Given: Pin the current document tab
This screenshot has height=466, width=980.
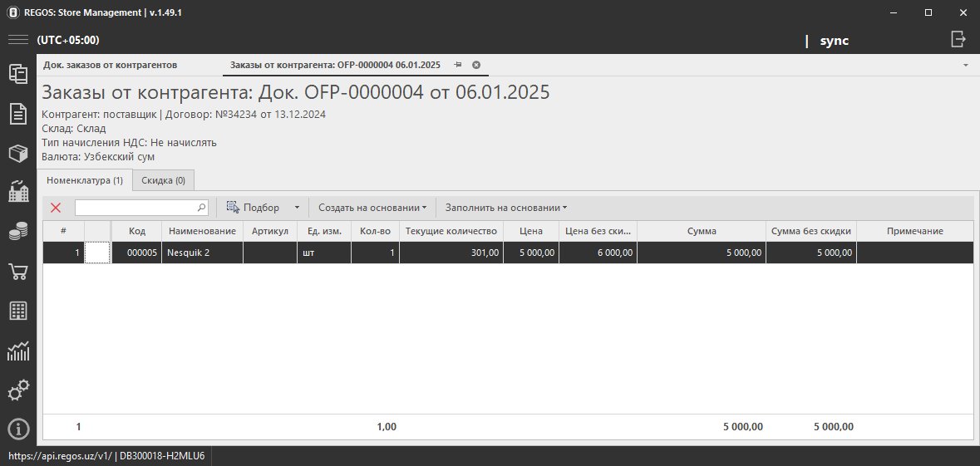Looking at the screenshot, I should (x=458, y=65).
